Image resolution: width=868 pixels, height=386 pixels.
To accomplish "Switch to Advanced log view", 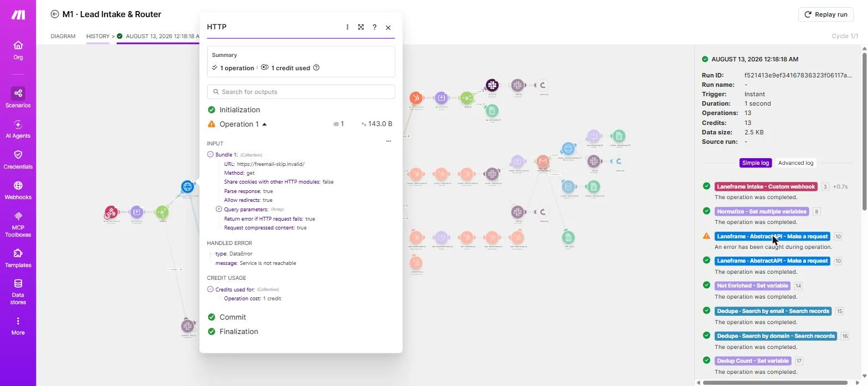I will pos(795,163).
